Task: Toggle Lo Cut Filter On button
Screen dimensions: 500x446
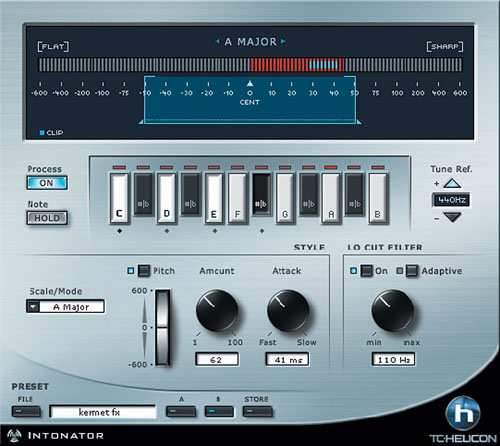Action: pos(366,271)
